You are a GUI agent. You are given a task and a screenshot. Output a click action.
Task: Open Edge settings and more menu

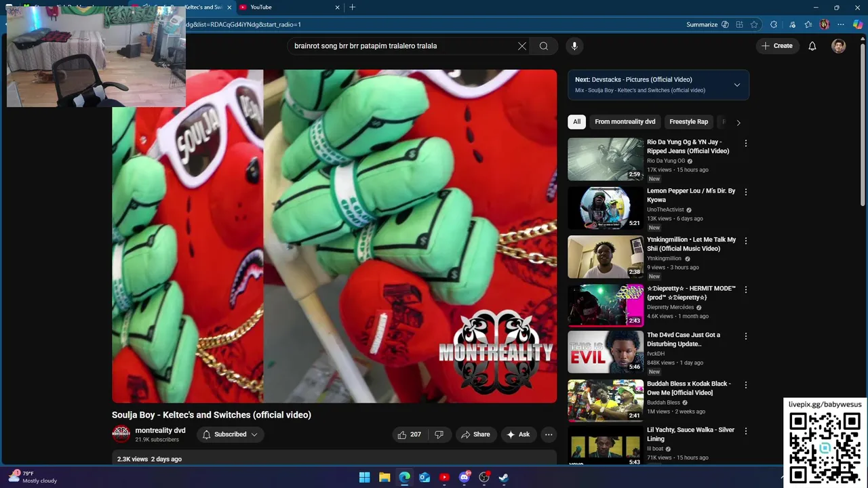pyautogui.click(x=841, y=24)
